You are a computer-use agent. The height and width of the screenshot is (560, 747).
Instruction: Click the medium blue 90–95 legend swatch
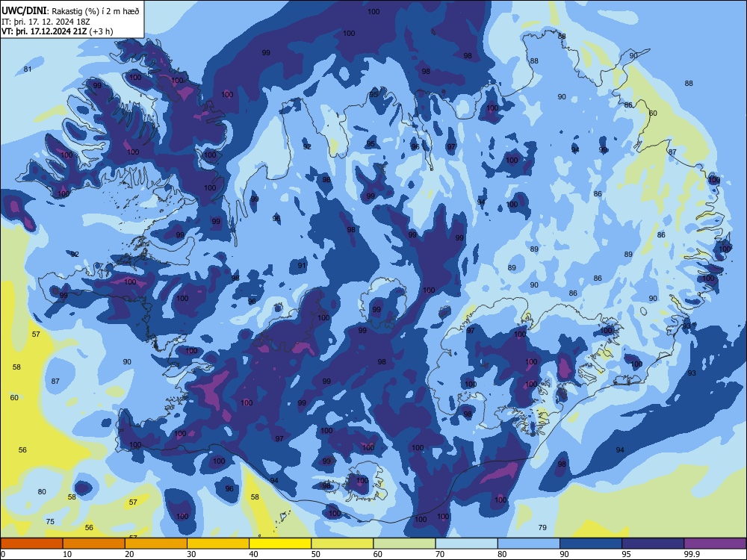591,544
